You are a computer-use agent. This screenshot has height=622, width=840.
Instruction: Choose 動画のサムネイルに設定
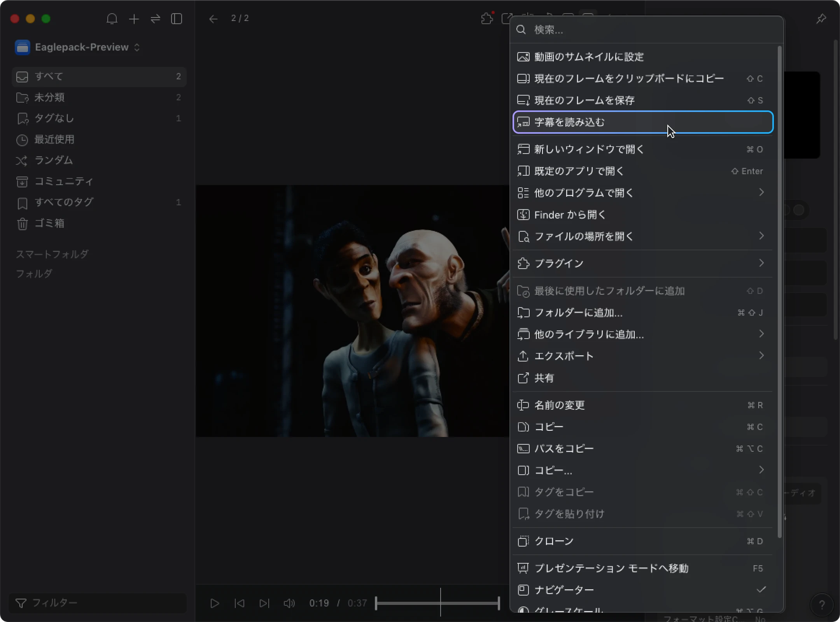click(x=643, y=57)
